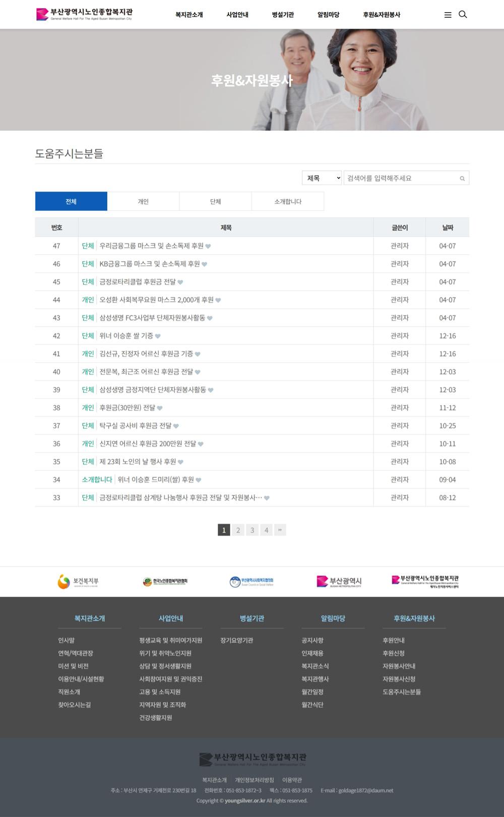The height and width of the screenshot is (817, 504).
Task: Open post 제 23회 노인의 날 행사 후원
Action: (x=138, y=462)
